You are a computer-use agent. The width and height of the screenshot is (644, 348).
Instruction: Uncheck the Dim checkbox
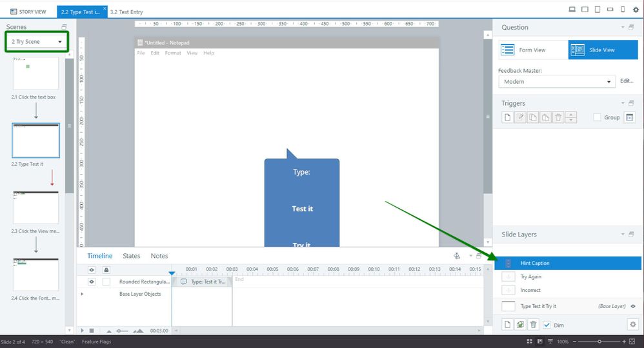(x=547, y=325)
